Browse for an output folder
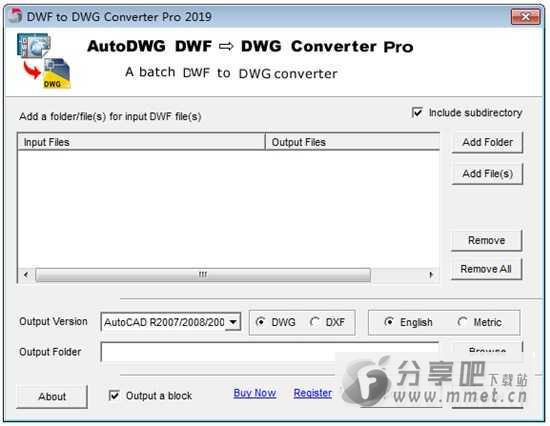This screenshot has width=550, height=426. click(x=488, y=351)
